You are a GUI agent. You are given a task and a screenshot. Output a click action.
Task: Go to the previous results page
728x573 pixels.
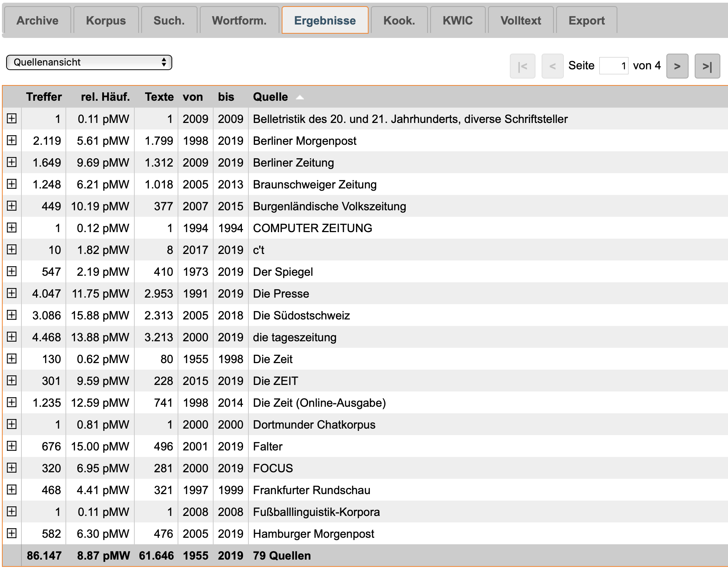552,66
